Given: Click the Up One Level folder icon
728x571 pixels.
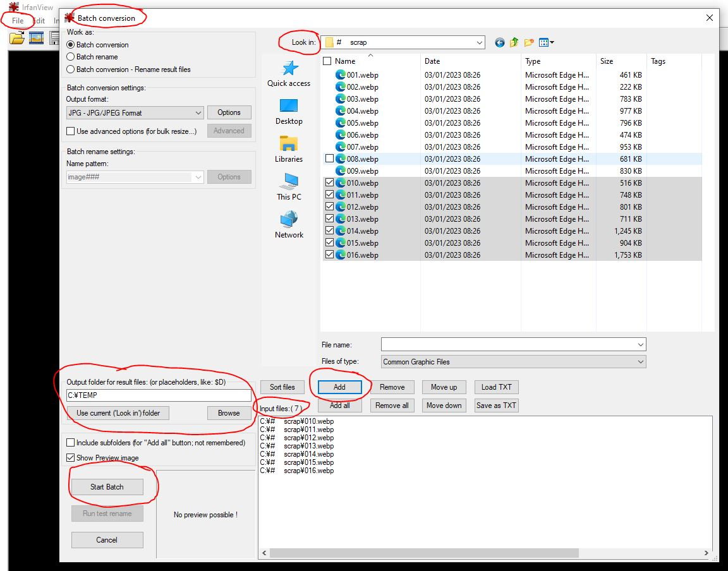Looking at the screenshot, I should [x=514, y=42].
